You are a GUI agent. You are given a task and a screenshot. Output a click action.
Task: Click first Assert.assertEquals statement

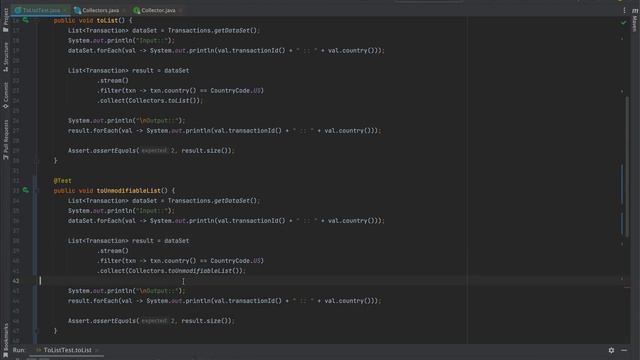(x=151, y=151)
